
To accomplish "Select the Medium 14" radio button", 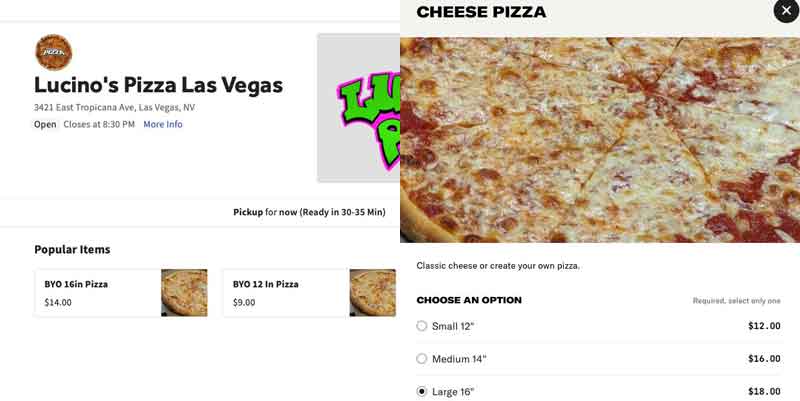I will (421, 359).
